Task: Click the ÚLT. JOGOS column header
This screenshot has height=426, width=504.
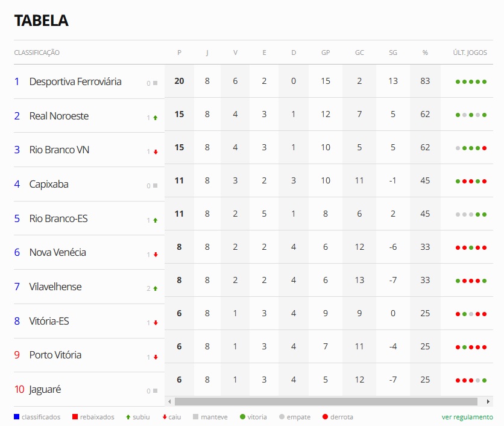Action: pyautogui.click(x=470, y=52)
